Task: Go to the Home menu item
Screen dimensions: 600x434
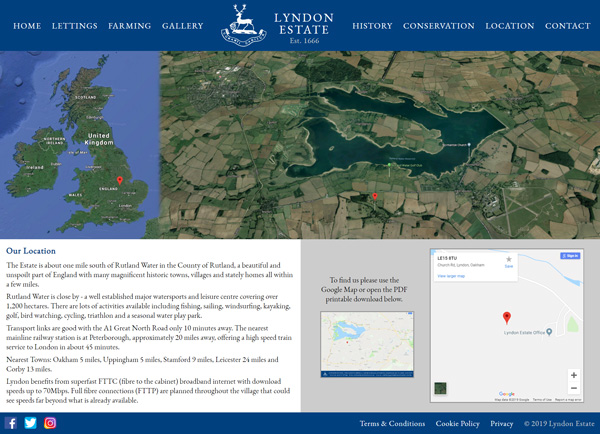Action: [x=27, y=26]
